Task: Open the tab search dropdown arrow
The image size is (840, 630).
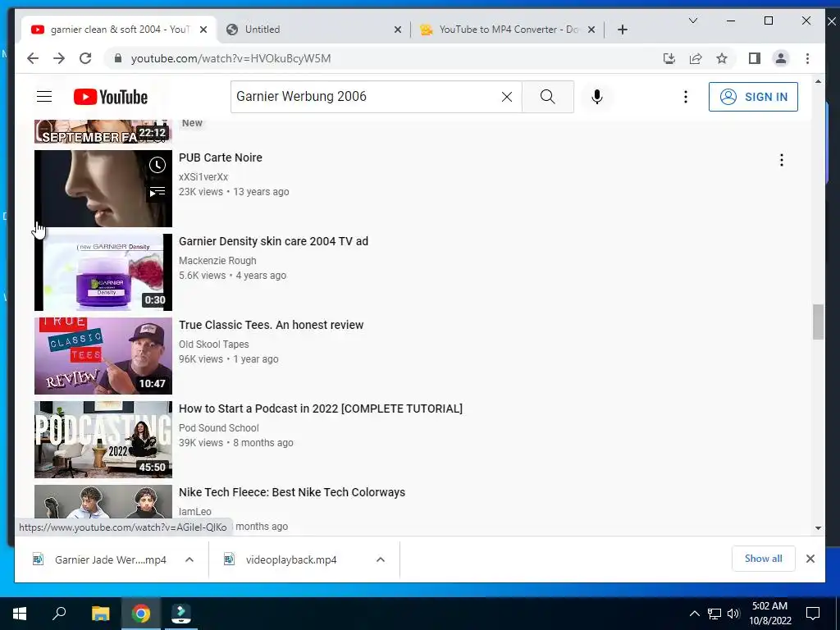Action: pyautogui.click(x=692, y=21)
